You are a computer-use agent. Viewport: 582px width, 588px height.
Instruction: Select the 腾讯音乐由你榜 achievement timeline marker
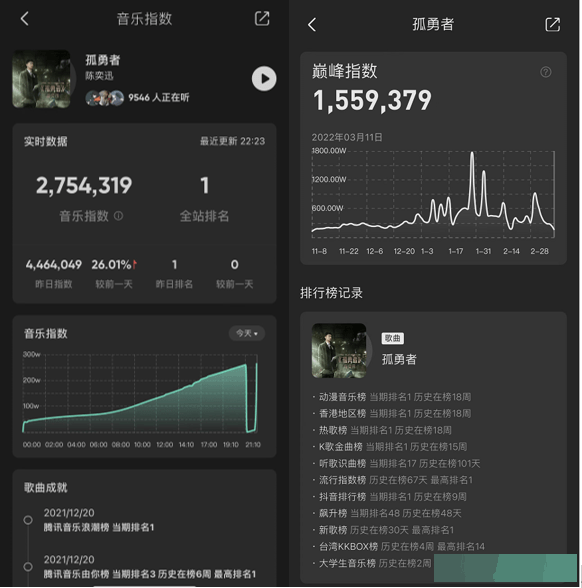point(28,566)
